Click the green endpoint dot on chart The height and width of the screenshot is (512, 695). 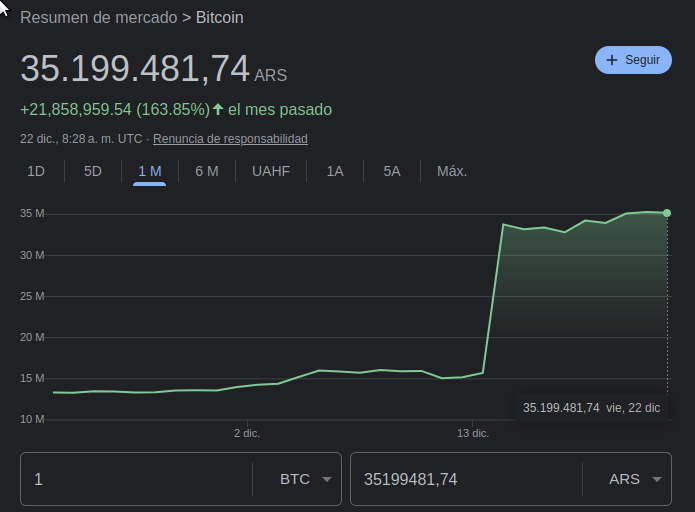667,213
